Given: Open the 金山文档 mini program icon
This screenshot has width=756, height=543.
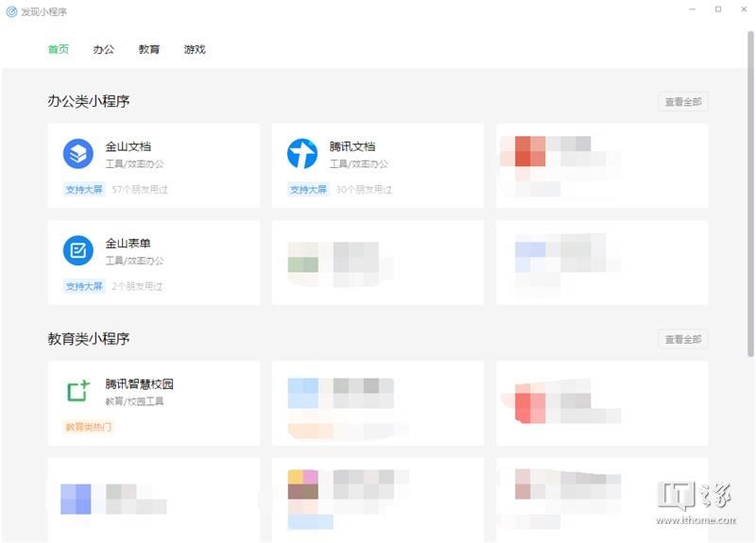Looking at the screenshot, I should pyautogui.click(x=78, y=154).
